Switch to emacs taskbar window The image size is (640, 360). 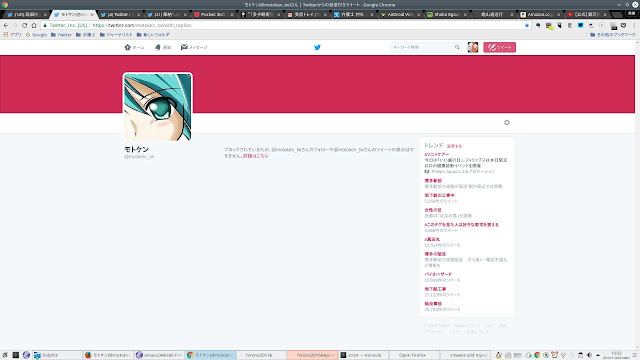tap(159, 355)
